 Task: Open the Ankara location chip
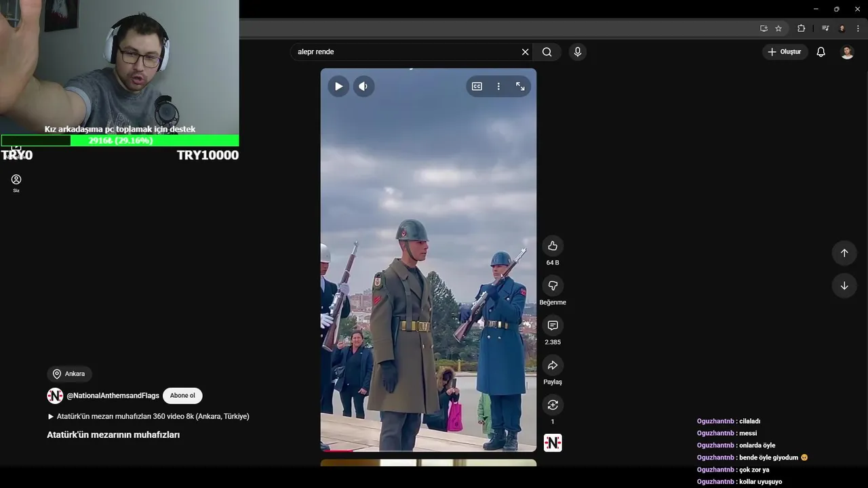69,373
